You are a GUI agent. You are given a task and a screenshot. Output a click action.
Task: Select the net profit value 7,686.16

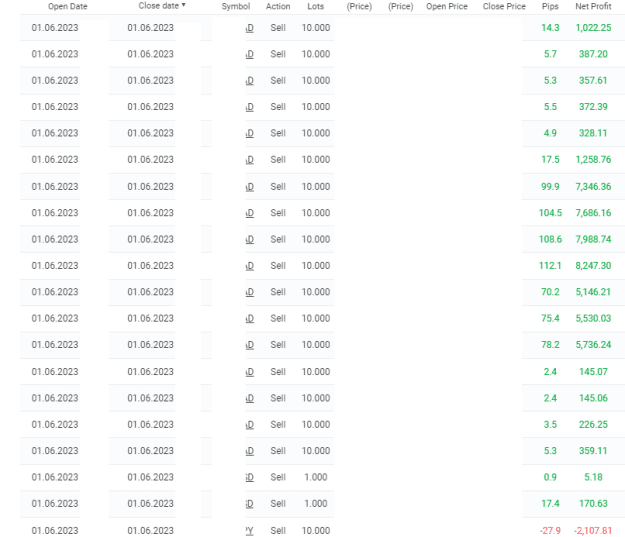593,213
